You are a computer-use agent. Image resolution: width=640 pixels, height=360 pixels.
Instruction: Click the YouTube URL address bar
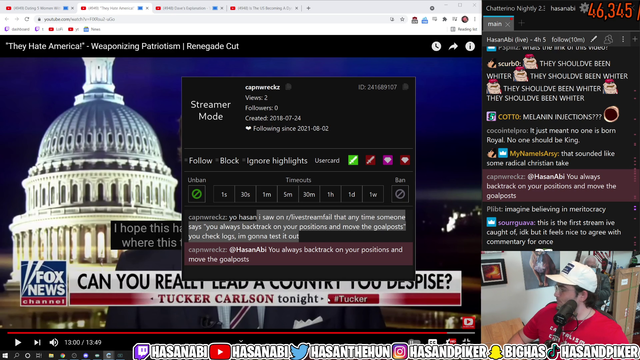coord(212,19)
